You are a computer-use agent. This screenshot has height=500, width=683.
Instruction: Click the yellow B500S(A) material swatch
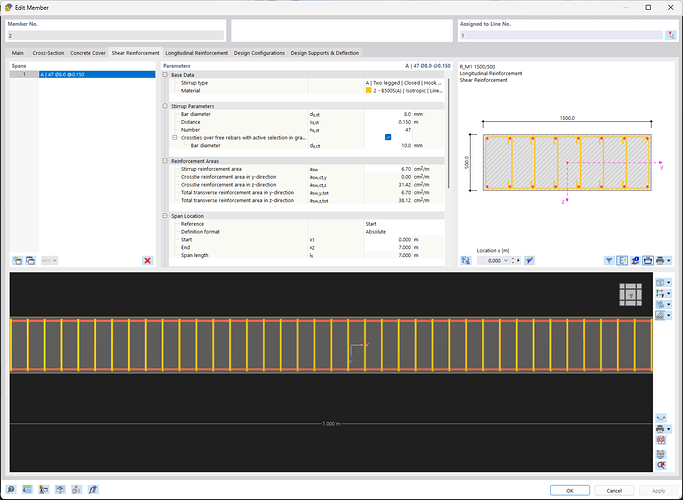pyautogui.click(x=368, y=90)
